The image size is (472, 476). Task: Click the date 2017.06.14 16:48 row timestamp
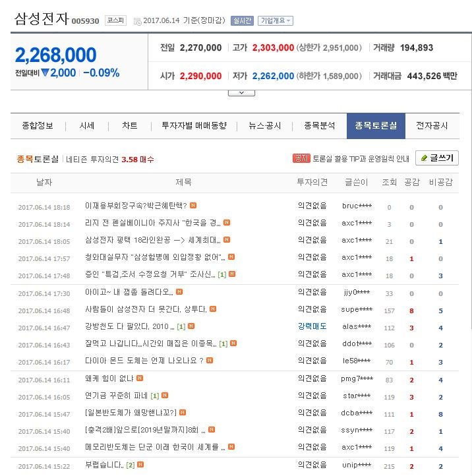[x=44, y=311]
